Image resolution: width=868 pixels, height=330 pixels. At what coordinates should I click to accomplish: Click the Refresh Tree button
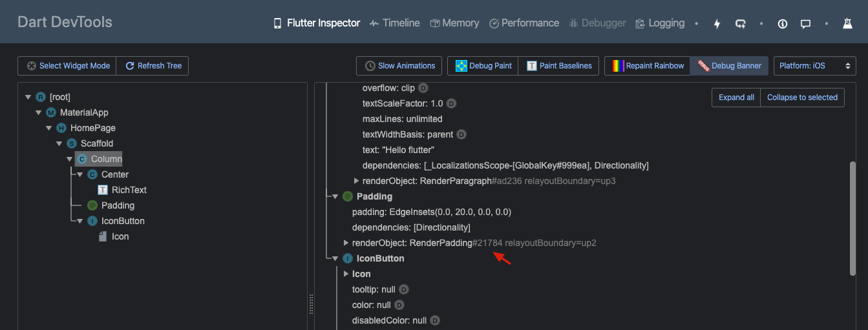pyautogui.click(x=153, y=66)
